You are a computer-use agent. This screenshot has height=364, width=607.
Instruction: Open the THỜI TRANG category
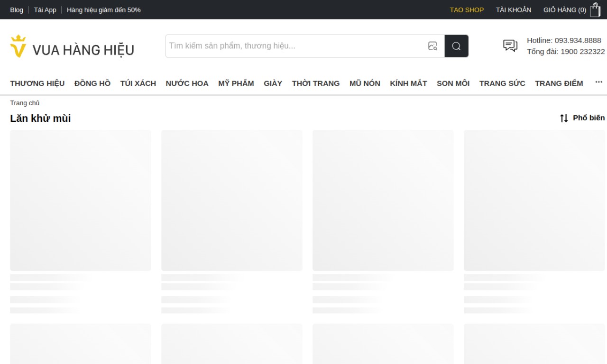point(316,83)
